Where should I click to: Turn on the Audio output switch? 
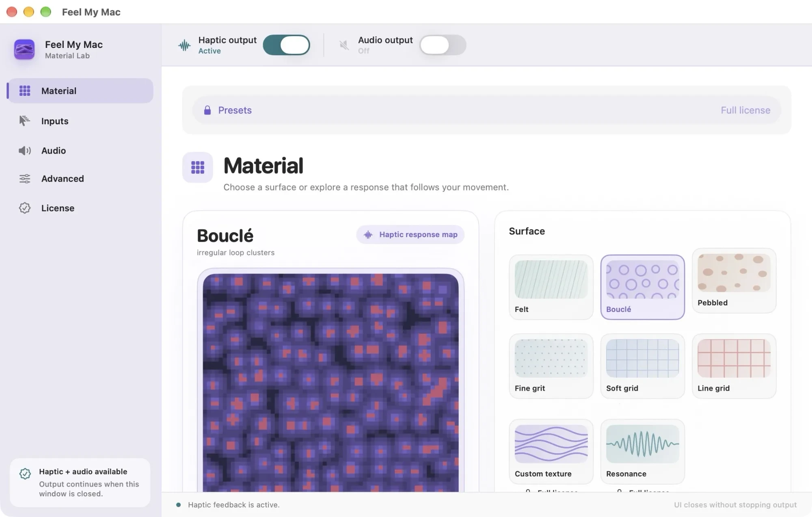tap(443, 45)
